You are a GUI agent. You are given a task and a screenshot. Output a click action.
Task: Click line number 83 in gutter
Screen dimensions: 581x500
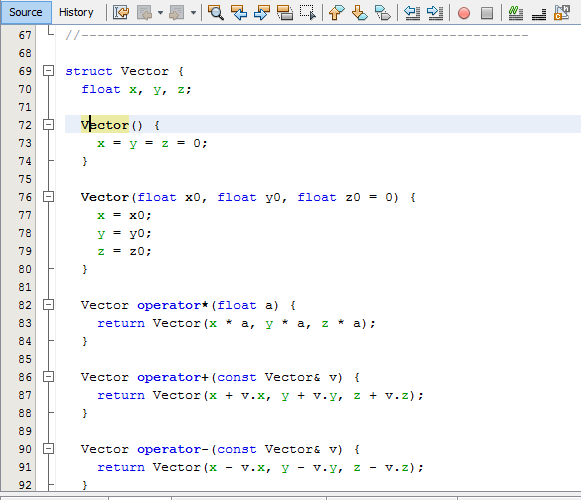pos(25,323)
